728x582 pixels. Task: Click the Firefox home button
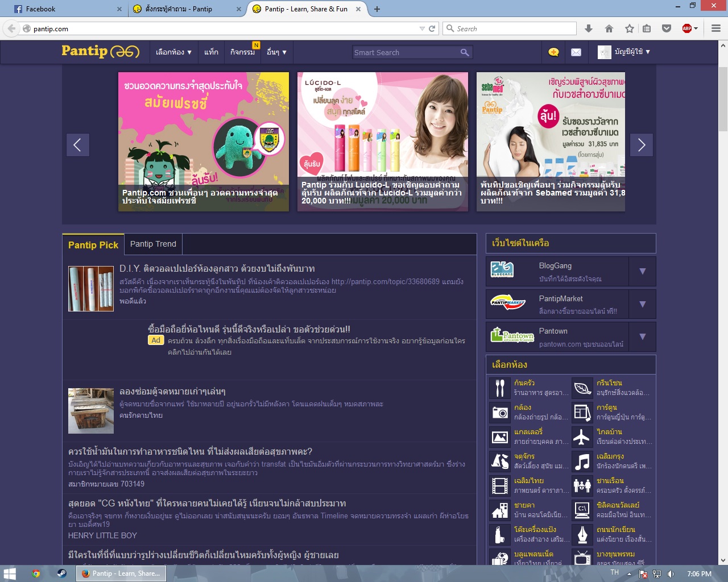[x=609, y=28]
